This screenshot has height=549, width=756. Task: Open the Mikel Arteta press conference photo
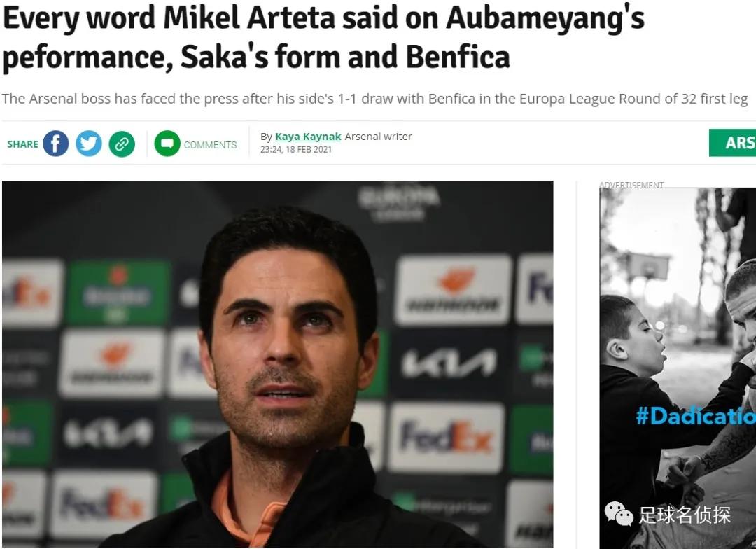pyautogui.click(x=278, y=364)
